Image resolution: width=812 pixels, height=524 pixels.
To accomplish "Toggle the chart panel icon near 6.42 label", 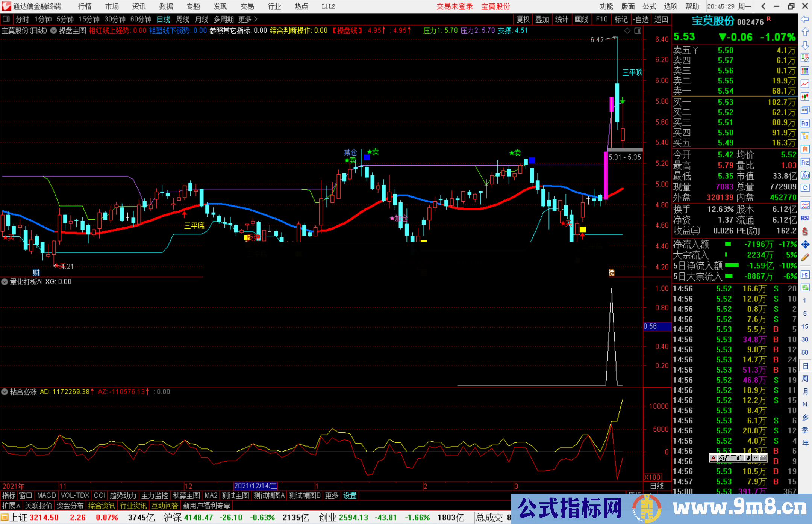I will click(638, 31).
